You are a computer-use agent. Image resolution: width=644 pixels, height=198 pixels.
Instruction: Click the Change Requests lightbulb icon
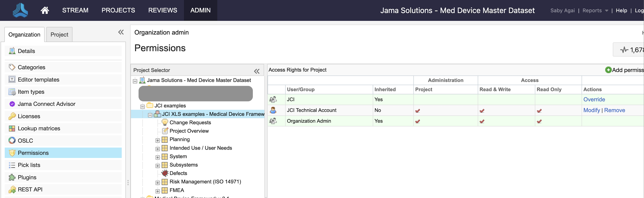165,122
